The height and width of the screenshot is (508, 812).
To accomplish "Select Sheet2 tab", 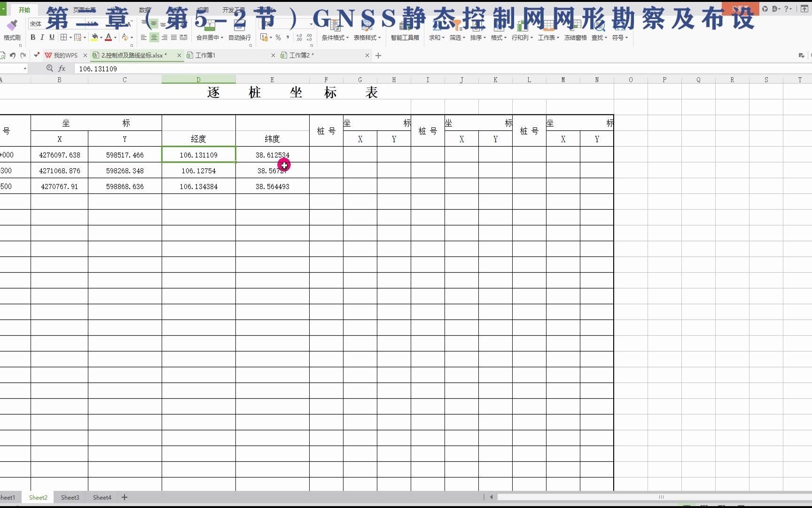I will point(38,497).
